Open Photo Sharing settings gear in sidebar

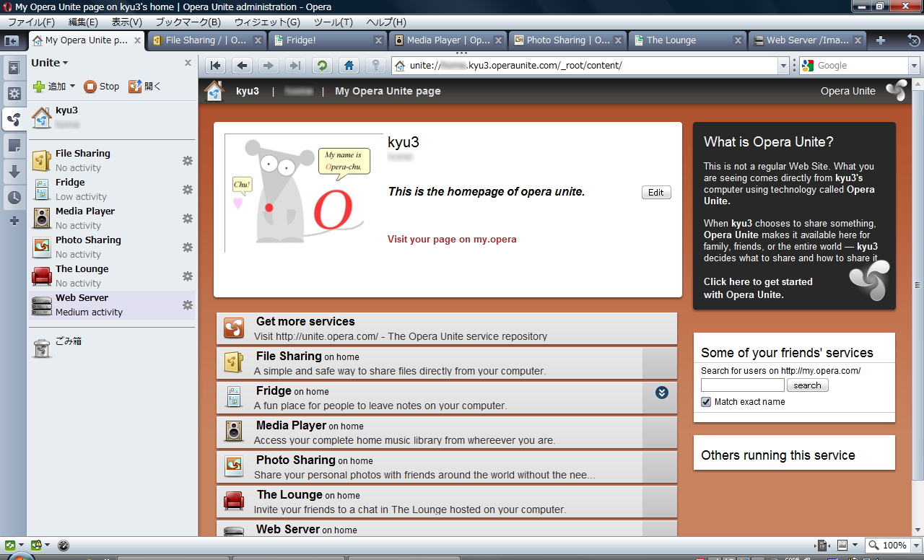188,247
